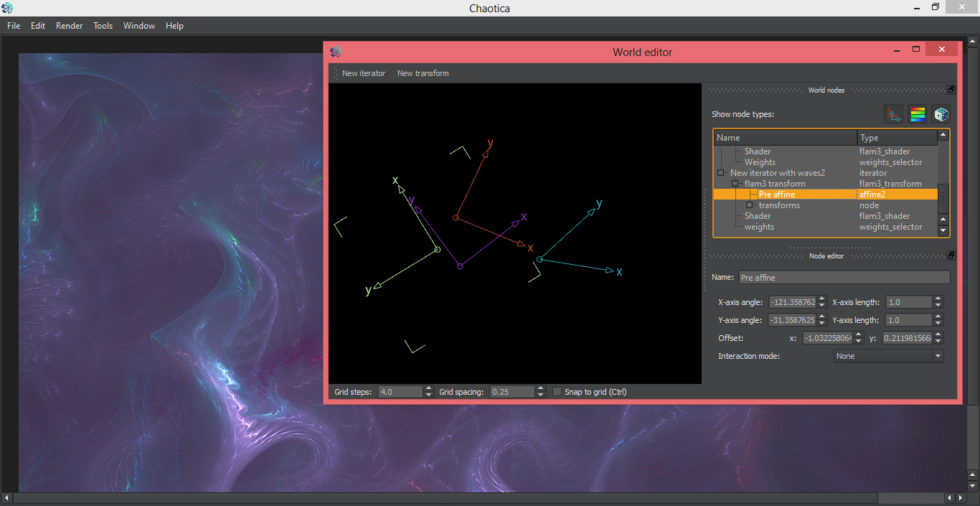Increase the X-axis angle value
This screenshot has height=506, width=980.
[822, 299]
